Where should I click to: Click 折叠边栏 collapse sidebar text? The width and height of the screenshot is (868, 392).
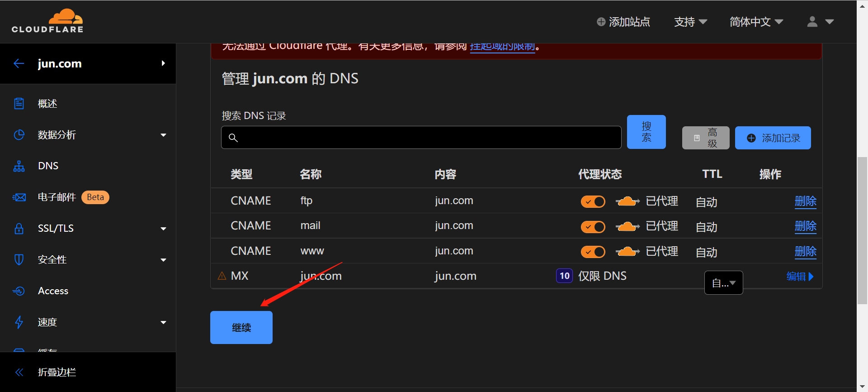click(57, 372)
